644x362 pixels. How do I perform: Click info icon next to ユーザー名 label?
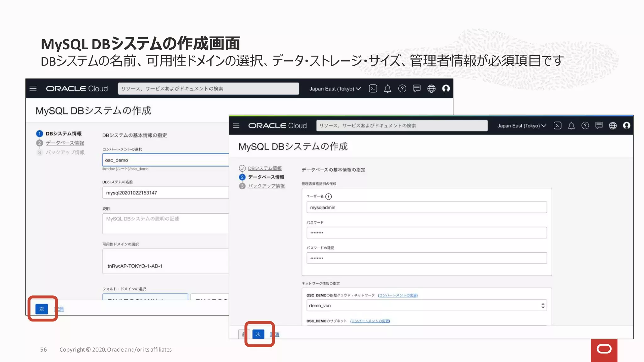pyautogui.click(x=329, y=196)
